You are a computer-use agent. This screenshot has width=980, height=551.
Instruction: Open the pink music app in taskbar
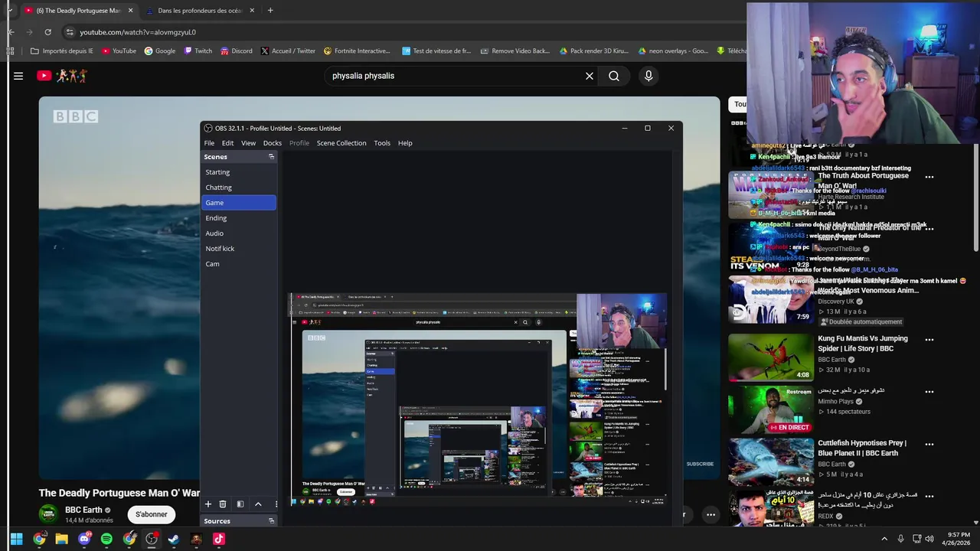click(219, 539)
